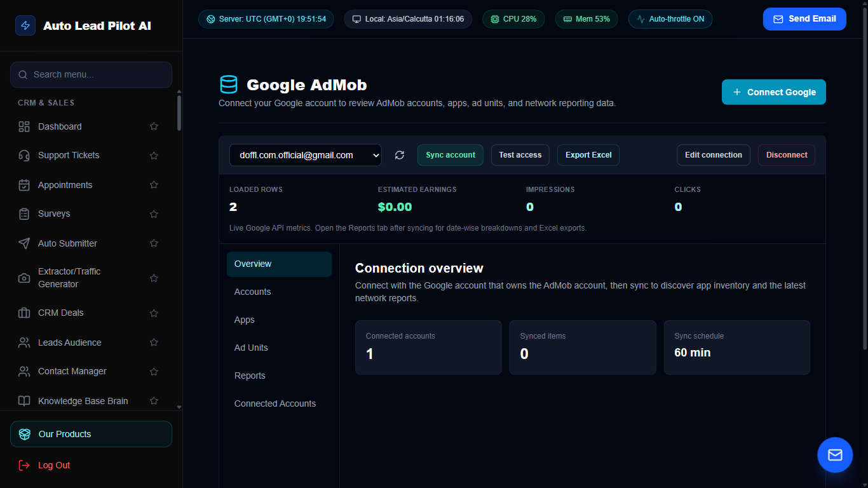Click the sidebar scroll-down arrow
The height and width of the screenshot is (488, 868).
coord(179,407)
